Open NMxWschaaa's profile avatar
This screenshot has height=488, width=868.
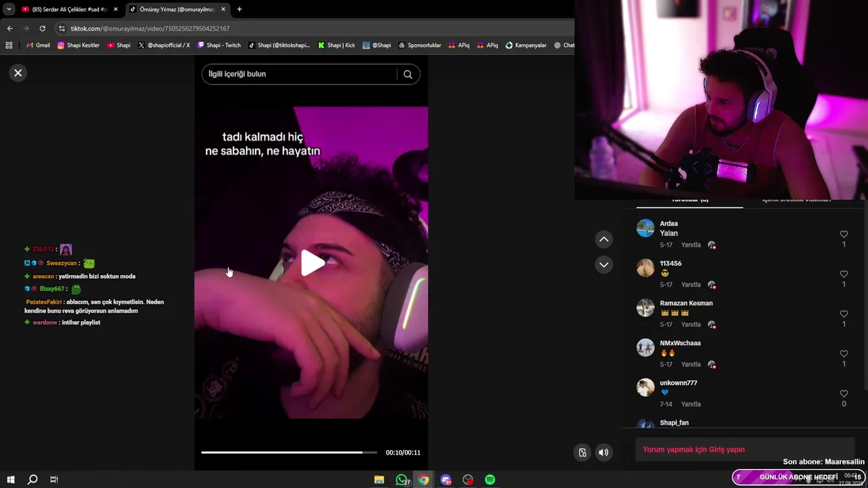pyautogui.click(x=645, y=348)
